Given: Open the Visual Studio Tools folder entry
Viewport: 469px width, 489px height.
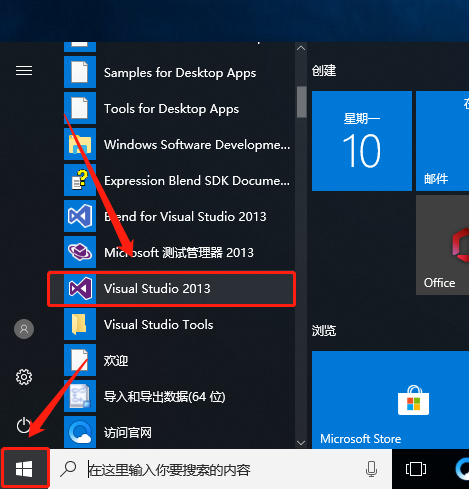Looking at the screenshot, I should point(179,324).
